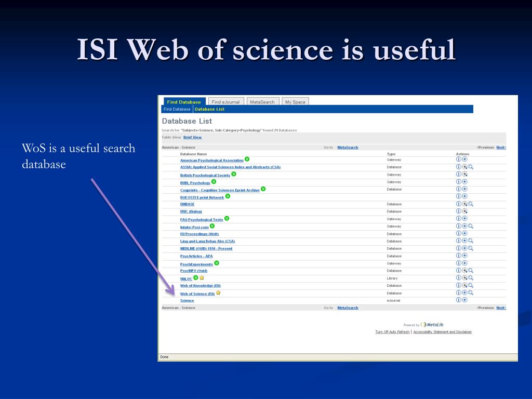The width and height of the screenshot is (532, 399).
Task: Switch to Brief View
Action: click(192, 137)
